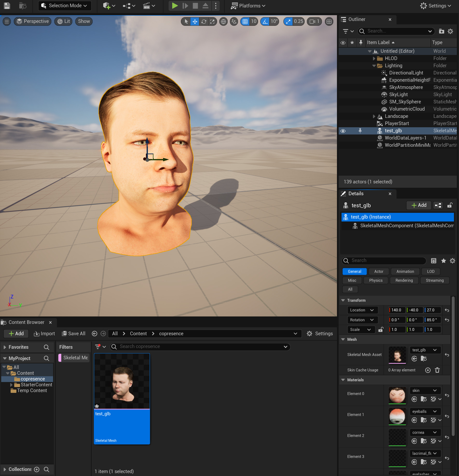Image resolution: width=459 pixels, height=476 pixels.
Task: Click the Eject playback button
Action: click(x=205, y=6)
